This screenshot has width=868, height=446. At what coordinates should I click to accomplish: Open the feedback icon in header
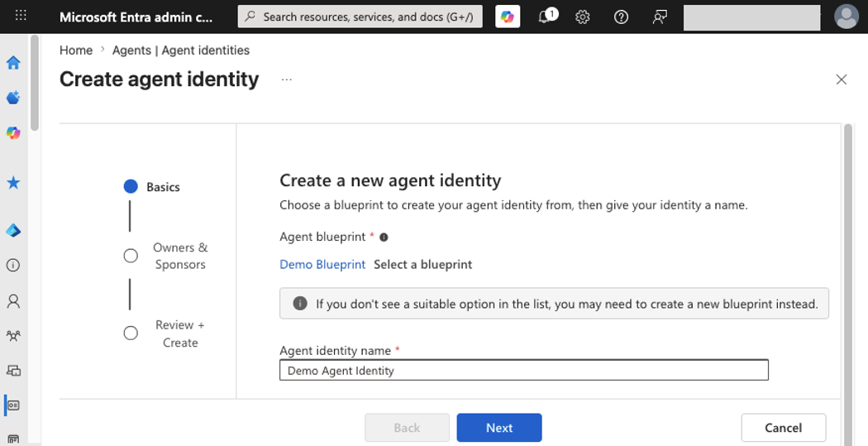click(660, 17)
